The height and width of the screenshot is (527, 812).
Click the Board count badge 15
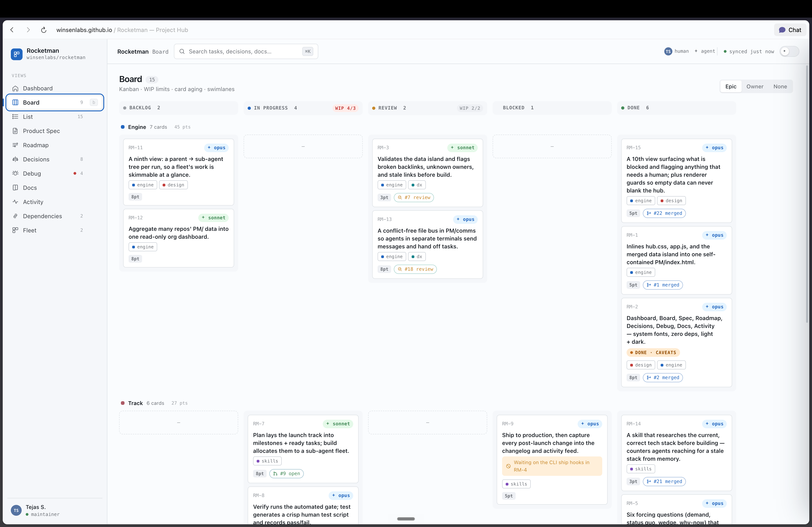pyautogui.click(x=152, y=80)
